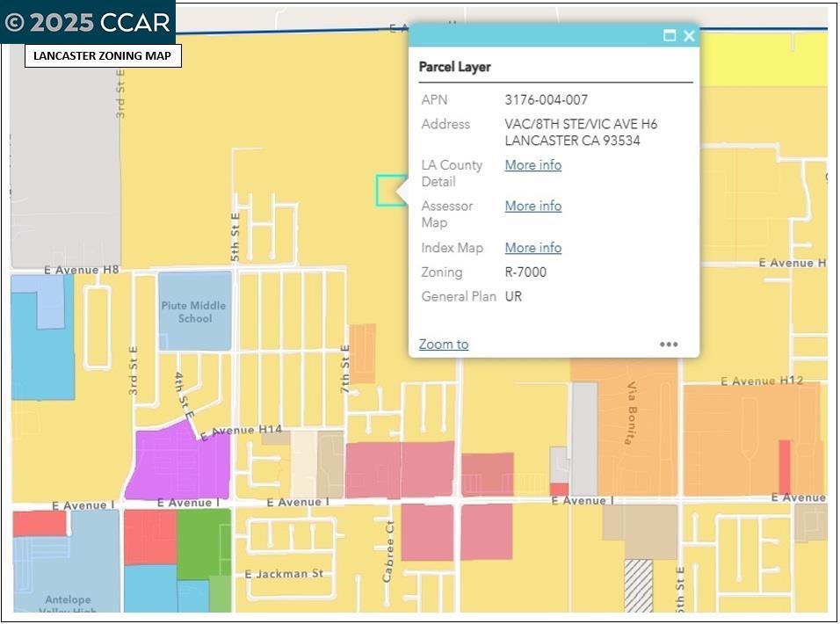This screenshot has width=840, height=624.
Task: Open the Assessor Map More info link
Action: pyautogui.click(x=532, y=206)
